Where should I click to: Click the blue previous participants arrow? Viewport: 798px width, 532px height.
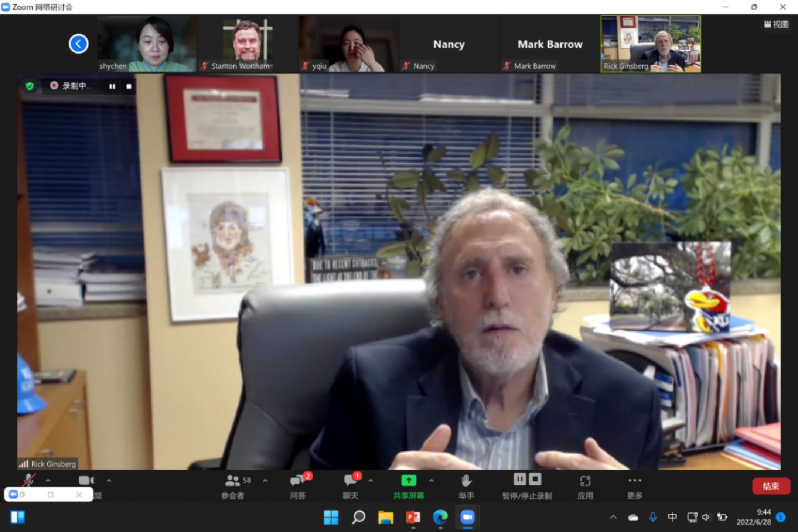(78, 44)
